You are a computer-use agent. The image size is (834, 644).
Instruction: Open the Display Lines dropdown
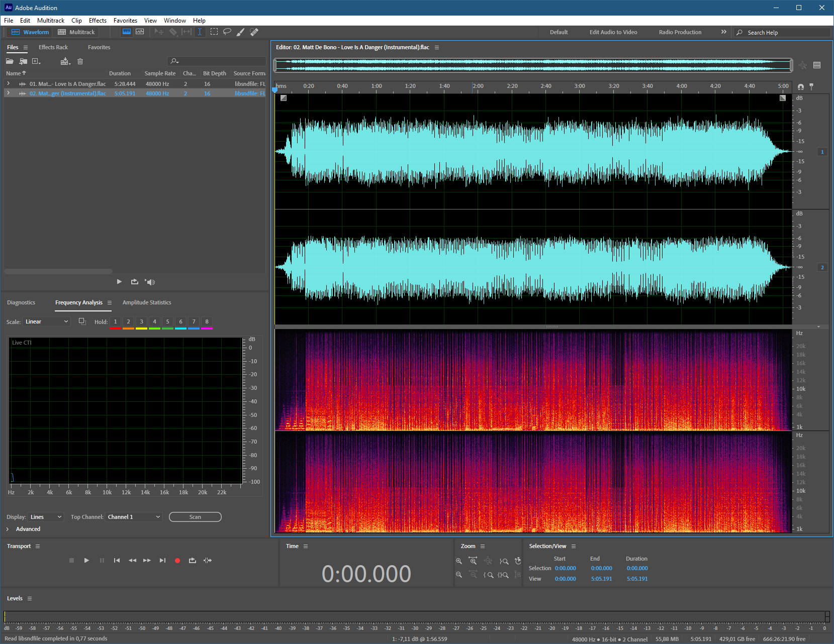(x=46, y=517)
